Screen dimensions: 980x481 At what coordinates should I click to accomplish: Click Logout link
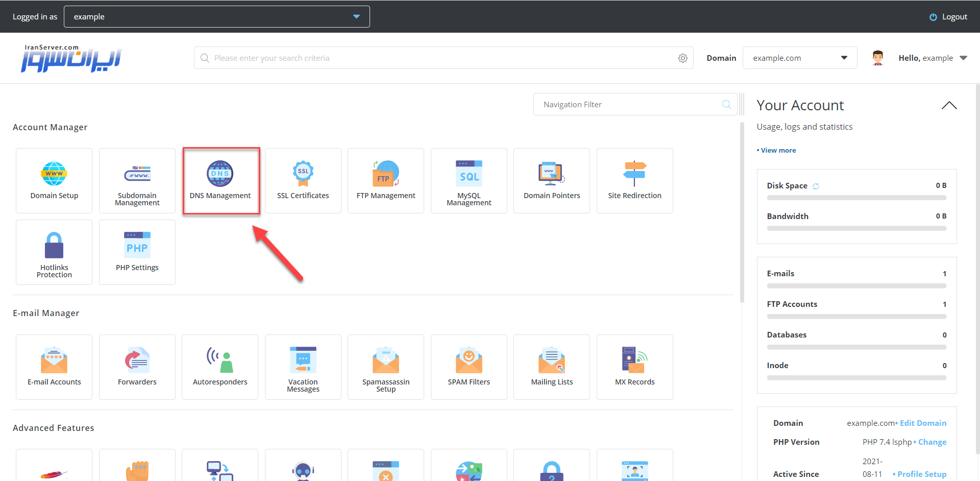click(x=954, y=17)
